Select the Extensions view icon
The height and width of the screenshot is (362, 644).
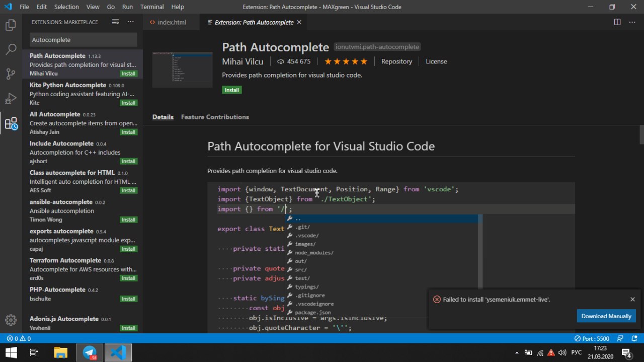[x=11, y=123]
